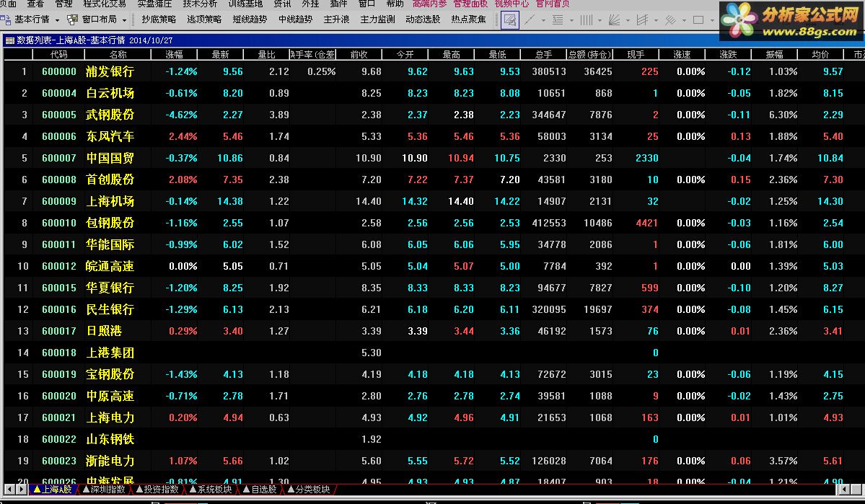Open the 程式化交易 menu
Viewport: 865px width, 504px height.
point(105,4)
